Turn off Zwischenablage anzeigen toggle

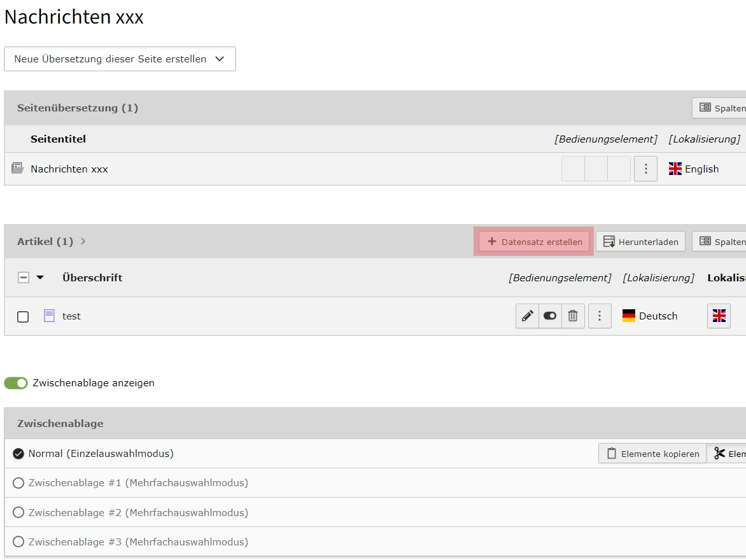click(16, 383)
